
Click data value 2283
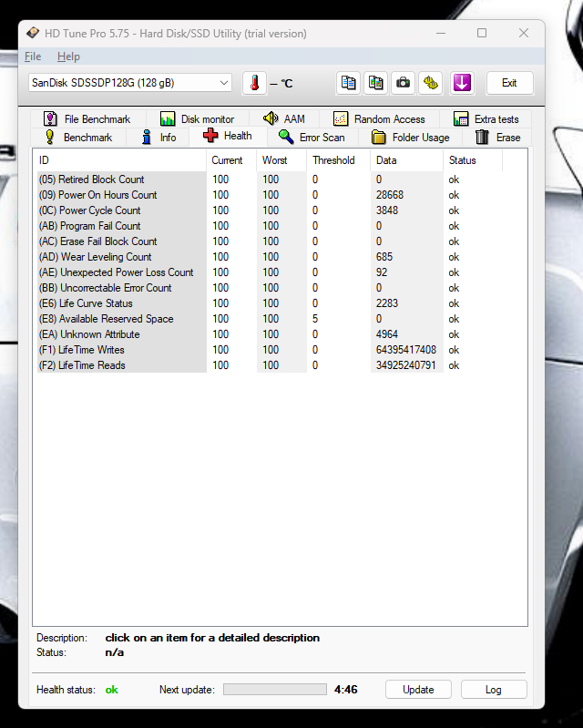tap(387, 303)
